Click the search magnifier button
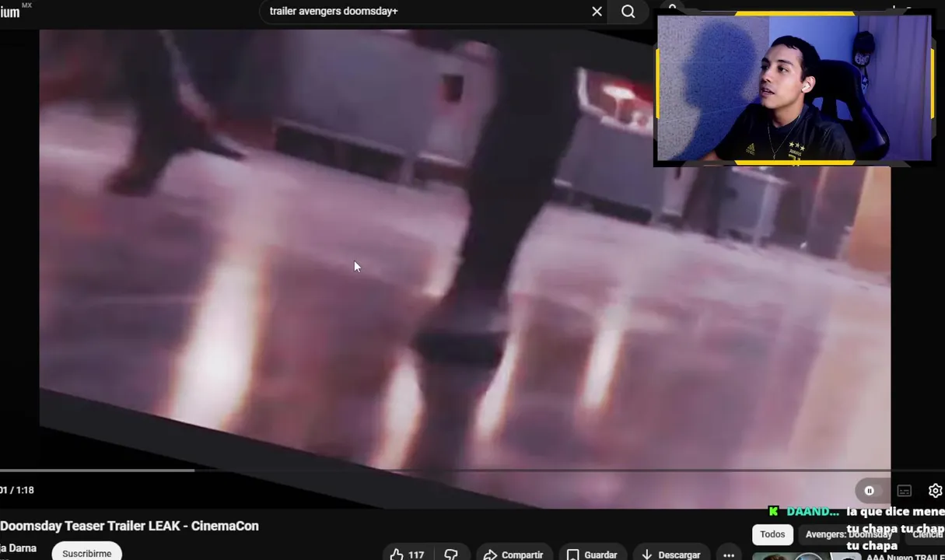Screen dimensions: 945x560 pyautogui.click(x=628, y=12)
